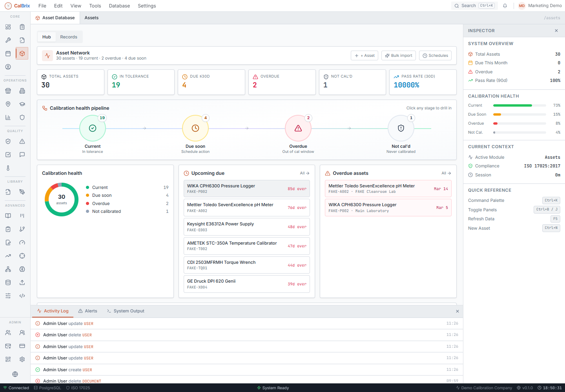Click the user circle icon in Core section
Screen dimensions: 565x392
pos(8,67)
